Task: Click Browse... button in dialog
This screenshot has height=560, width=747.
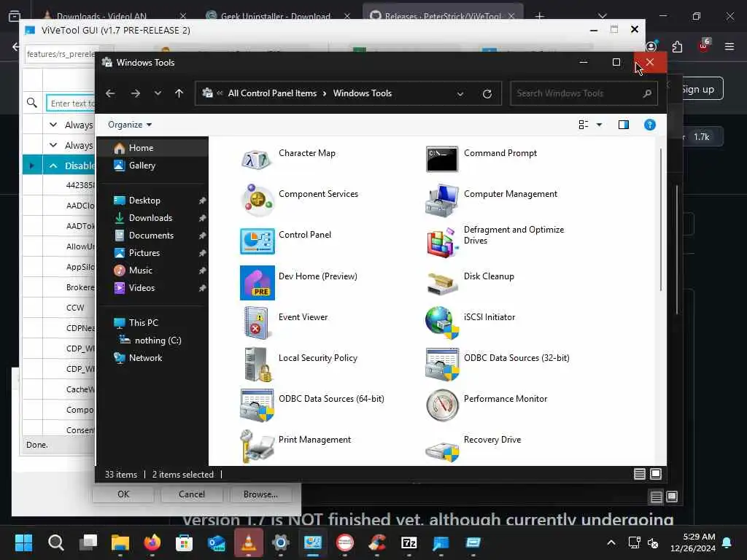Action: [x=260, y=494]
